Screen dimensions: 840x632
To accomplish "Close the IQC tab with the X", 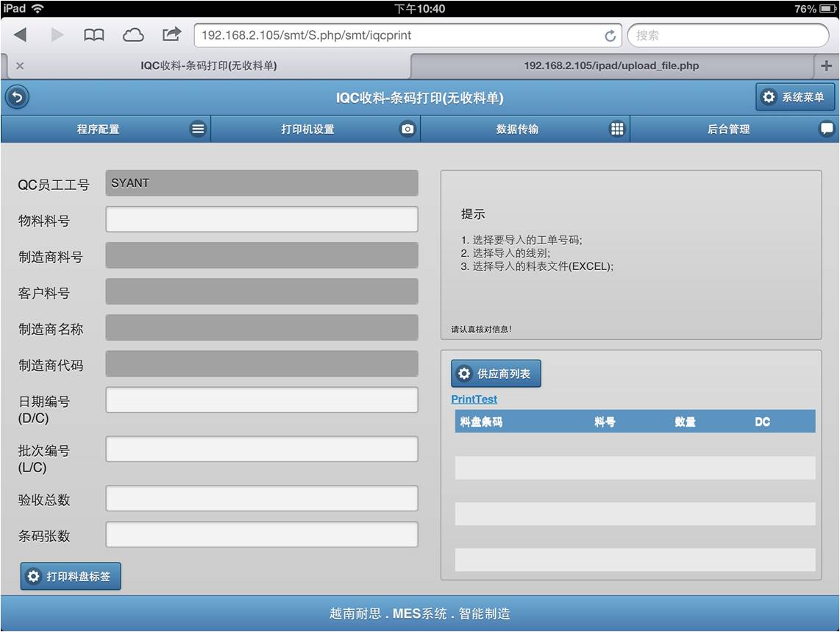I will click(20, 66).
